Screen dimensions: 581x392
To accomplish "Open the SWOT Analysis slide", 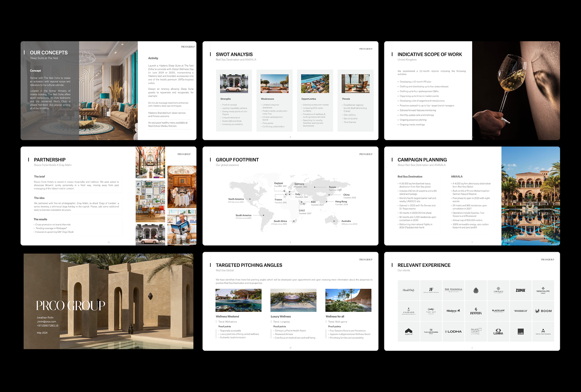I will (x=290, y=90).
